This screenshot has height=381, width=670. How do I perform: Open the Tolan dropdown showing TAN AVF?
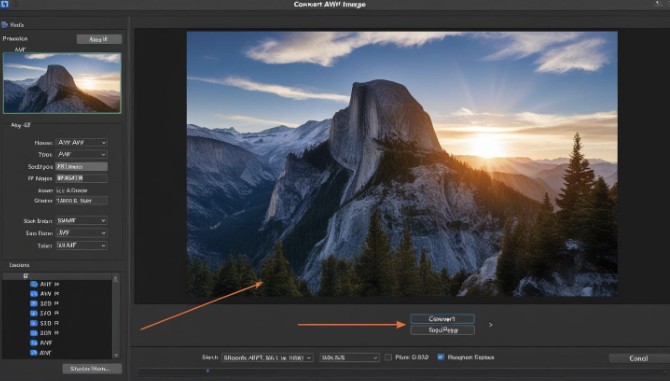(82, 245)
